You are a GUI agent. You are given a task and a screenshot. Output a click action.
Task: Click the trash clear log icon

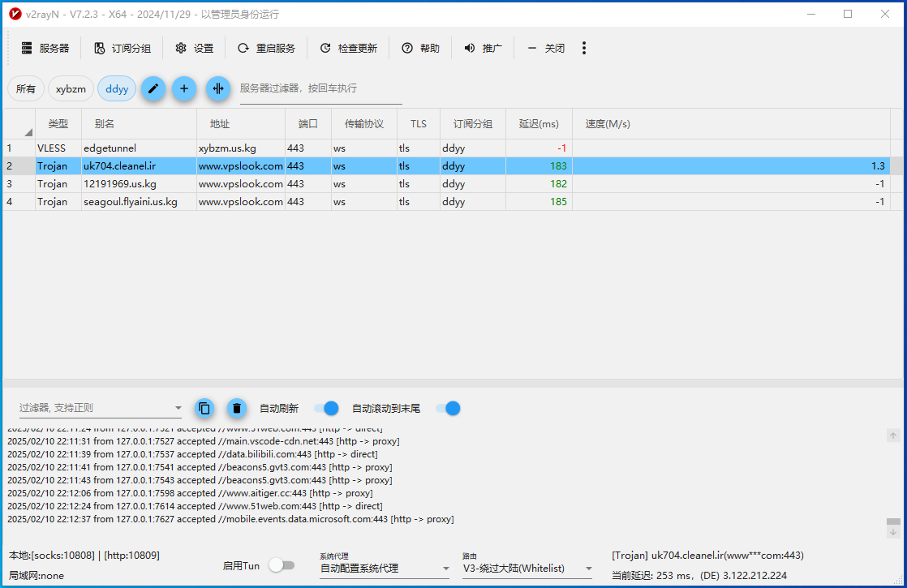coord(235,408)
